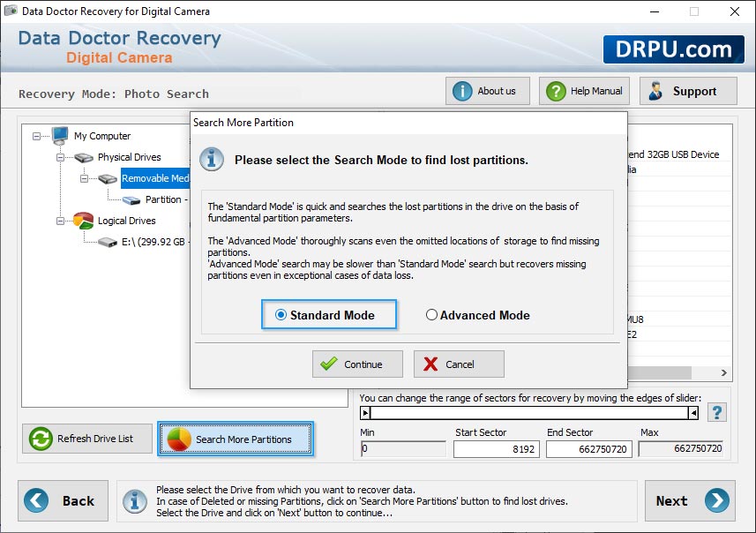Click 'Recovery Mode: Photo Search' label
The width and height of the screenshot is (756, 533).
coord(114,94)
